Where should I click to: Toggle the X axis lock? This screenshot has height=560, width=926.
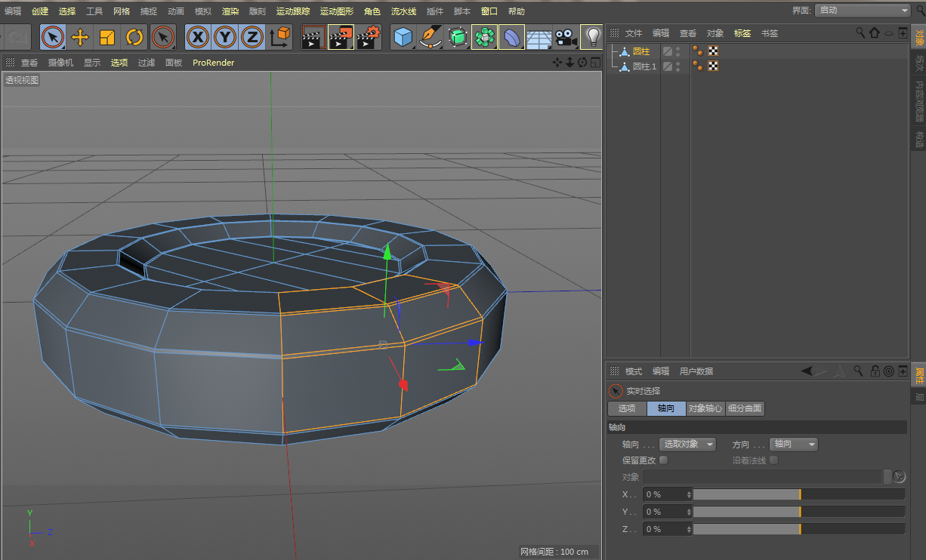pyautogui.click(x=198, y=37)
